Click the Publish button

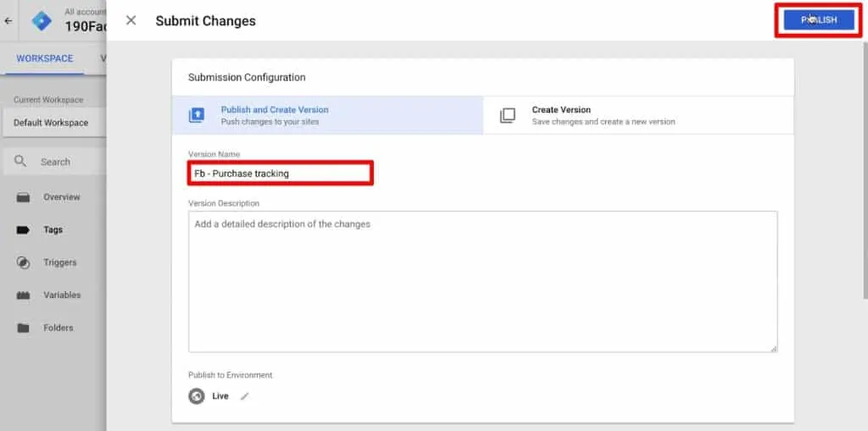coord(819,20)
